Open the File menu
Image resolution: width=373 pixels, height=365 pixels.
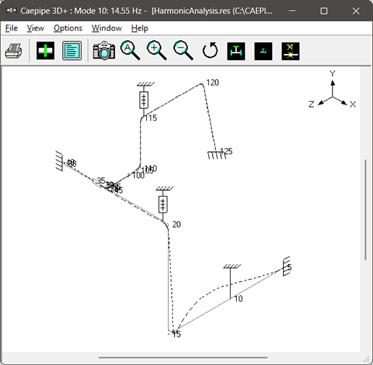coord(12,28)
